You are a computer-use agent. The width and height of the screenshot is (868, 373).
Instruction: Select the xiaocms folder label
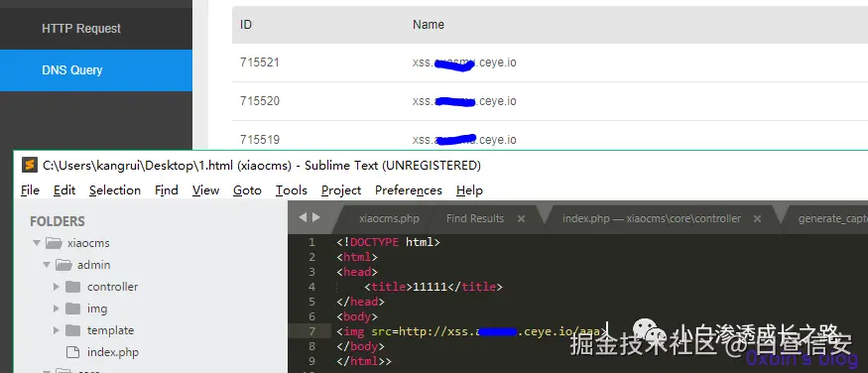tap(88, 243)
